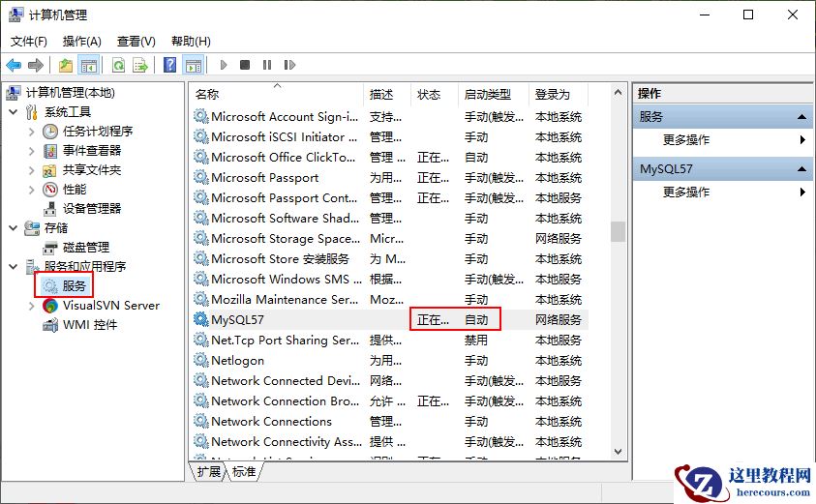The image size is (816, 504).
Task: Switch to the 标准 tab
Action: pos(244,471)
